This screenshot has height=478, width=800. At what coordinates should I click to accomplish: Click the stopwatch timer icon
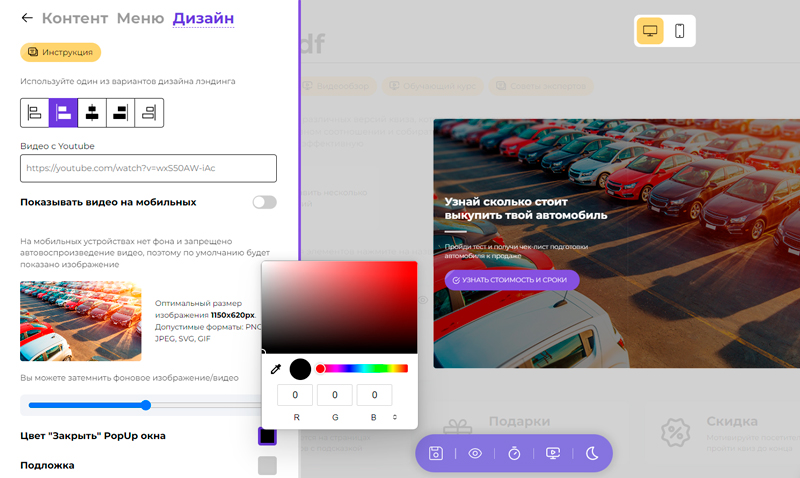pos(514,453)
